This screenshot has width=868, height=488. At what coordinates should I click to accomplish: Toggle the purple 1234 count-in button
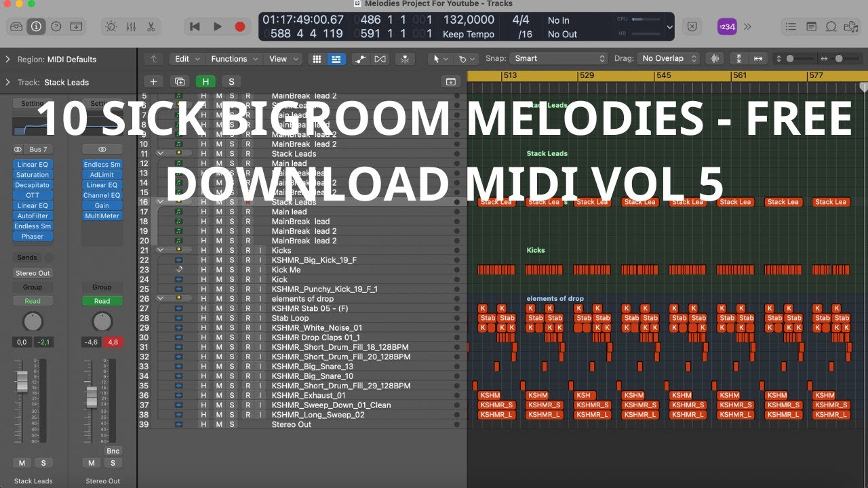(x=727, y=26)
